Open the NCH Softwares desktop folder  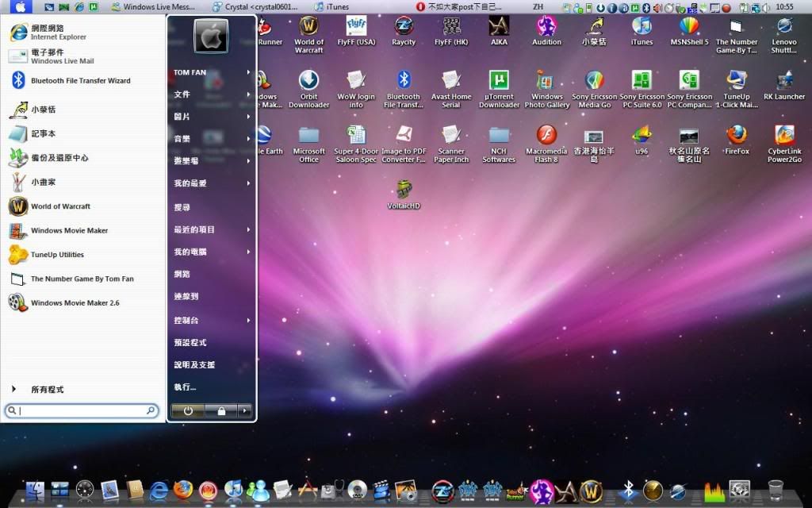499,144
